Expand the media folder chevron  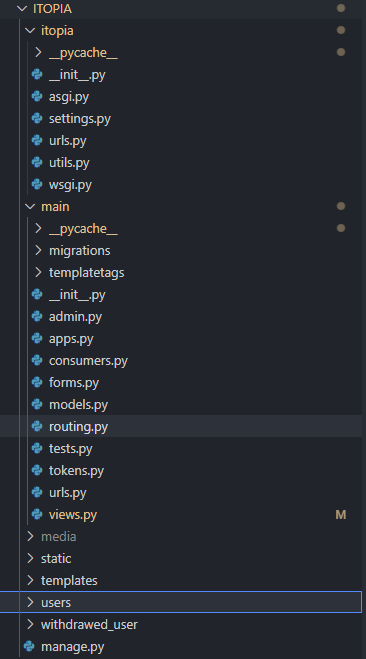click(30, 536)
